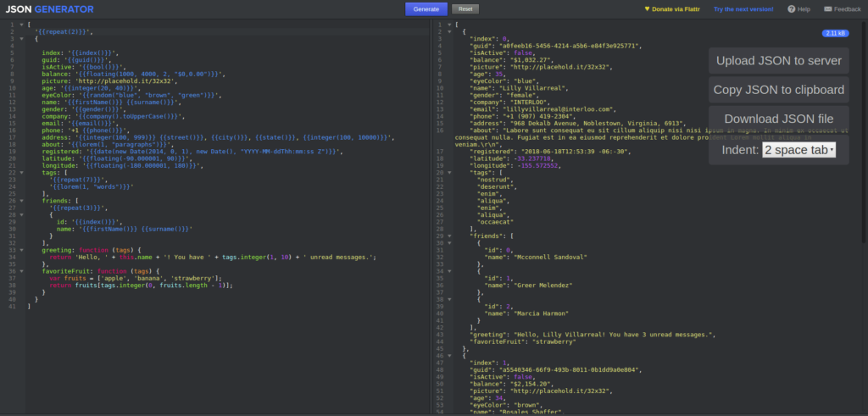The width and height of the screenshot is (868, 416).
Task: Click the '{{repeat(2)}}' template line
Action: (x=64, y=32)
